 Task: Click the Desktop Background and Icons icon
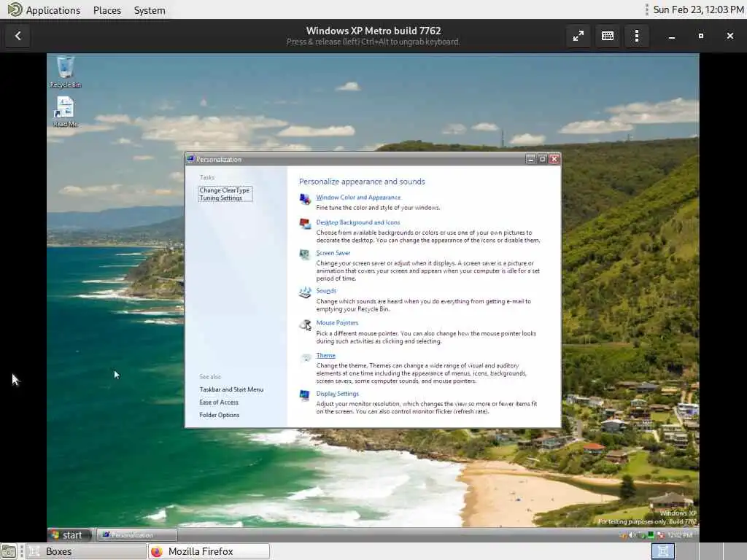click(x=305, y=223)
